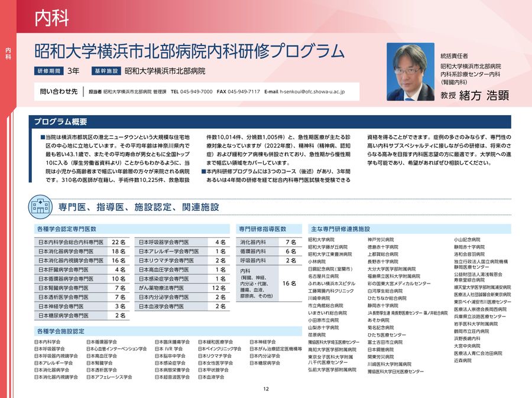
Task: Click the 日本神経学会専門医 row
Action: tap(82, 306)
